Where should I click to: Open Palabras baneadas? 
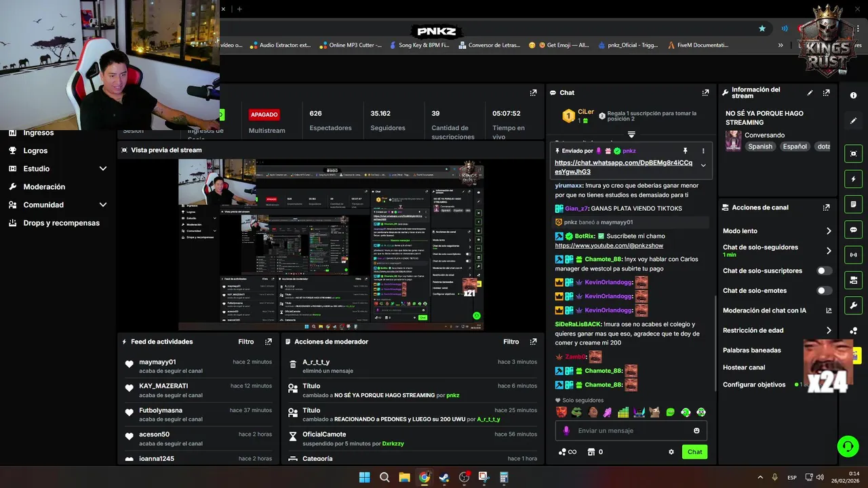pos(752,350)
